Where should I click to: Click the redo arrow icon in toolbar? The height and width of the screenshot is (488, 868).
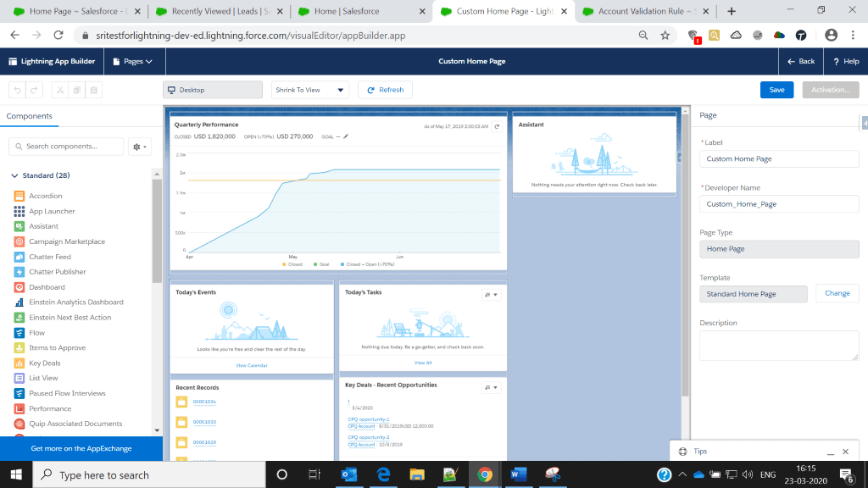coord(34,90)
